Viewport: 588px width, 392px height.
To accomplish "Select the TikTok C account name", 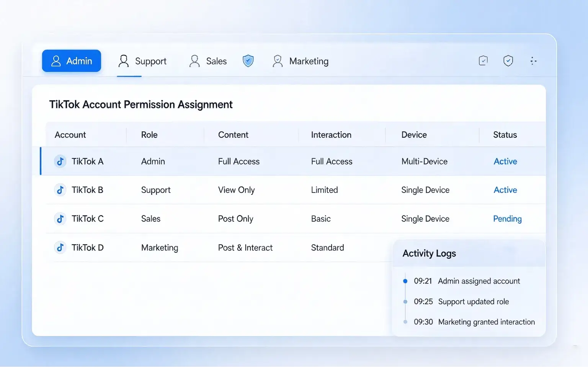I will tap(88, 219).
